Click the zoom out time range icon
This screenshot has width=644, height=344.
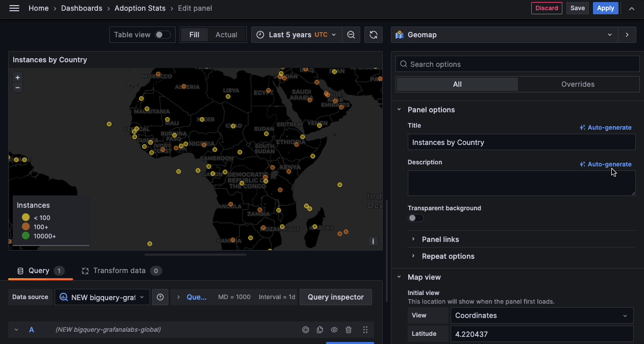[351, 35]
